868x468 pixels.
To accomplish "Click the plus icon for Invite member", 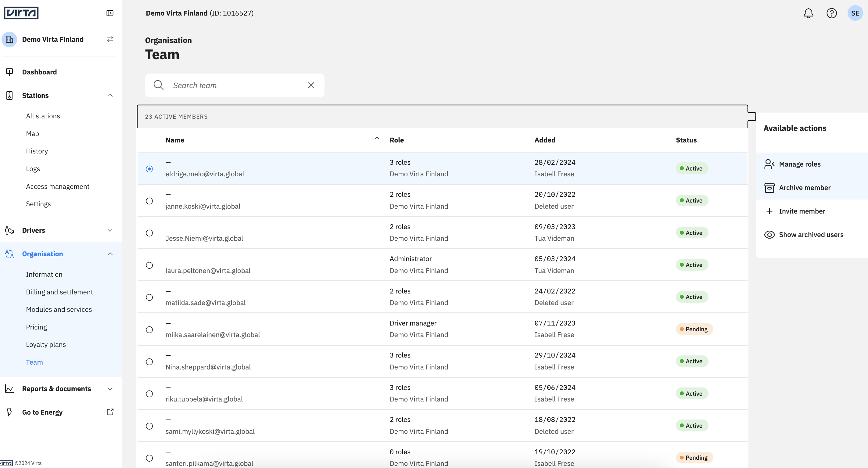I will point(769,211).
